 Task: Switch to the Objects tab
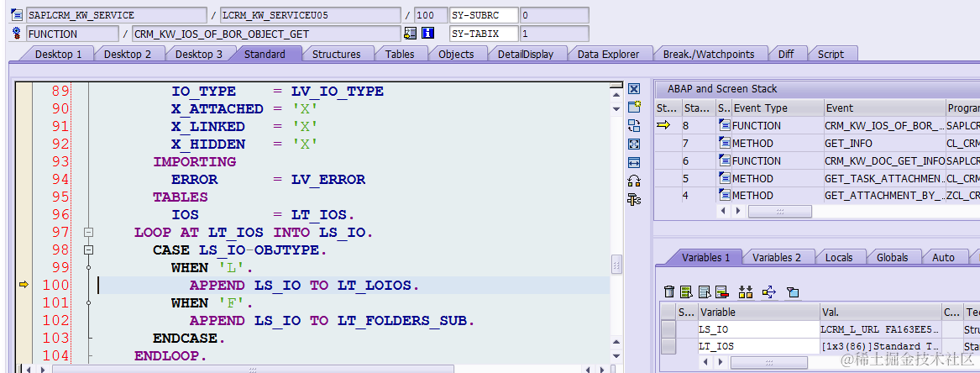[x=456, y=55]
